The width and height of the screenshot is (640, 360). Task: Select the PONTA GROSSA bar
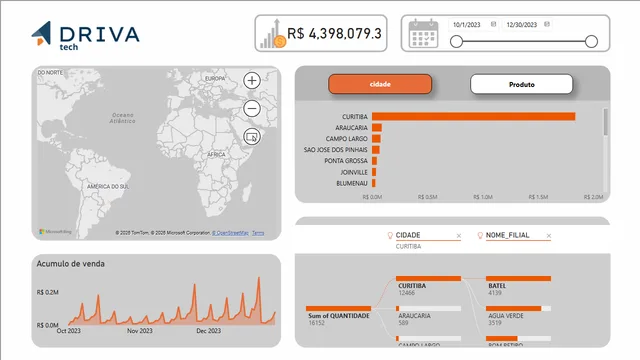(374, 161)
